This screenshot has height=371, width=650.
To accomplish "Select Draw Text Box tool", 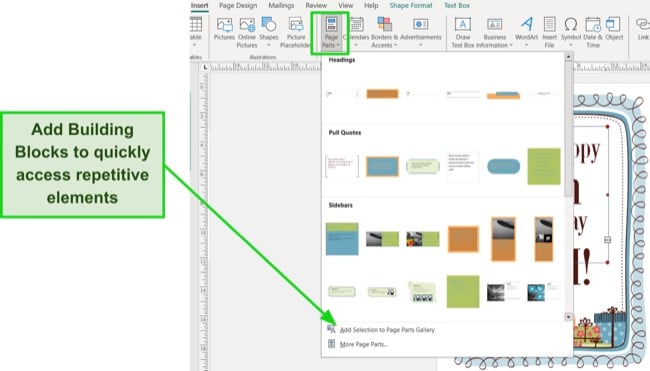I will pyautogui.click(x=463, y=32).
